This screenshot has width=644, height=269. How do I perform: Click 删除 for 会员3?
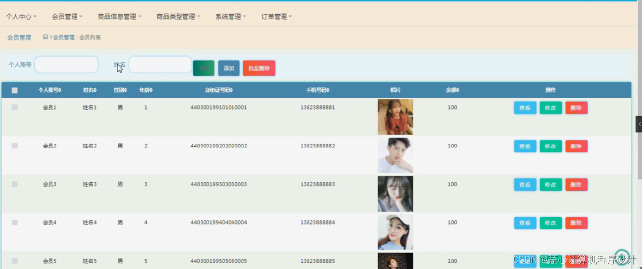coord(576,185)
